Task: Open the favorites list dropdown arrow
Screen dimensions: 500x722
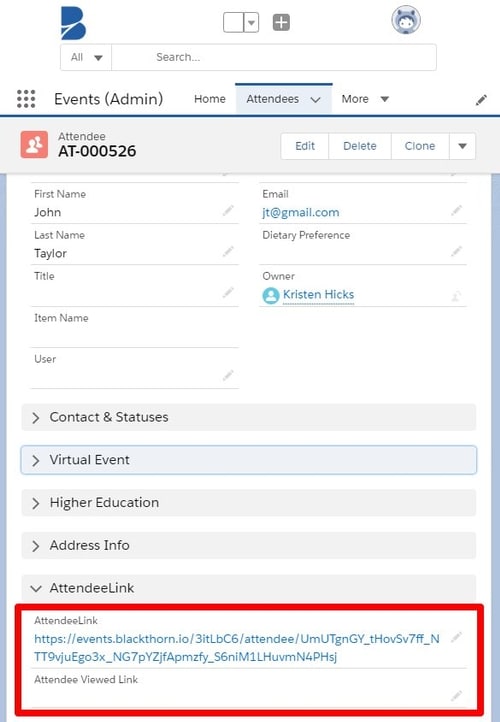Action: pos(251,23)
